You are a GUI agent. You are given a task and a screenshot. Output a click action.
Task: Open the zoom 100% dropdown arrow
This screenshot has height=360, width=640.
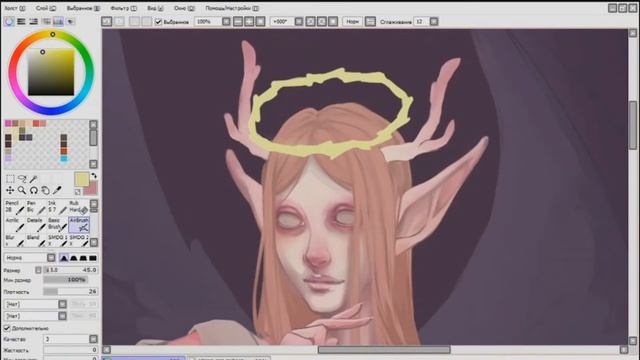pos(226,22)
